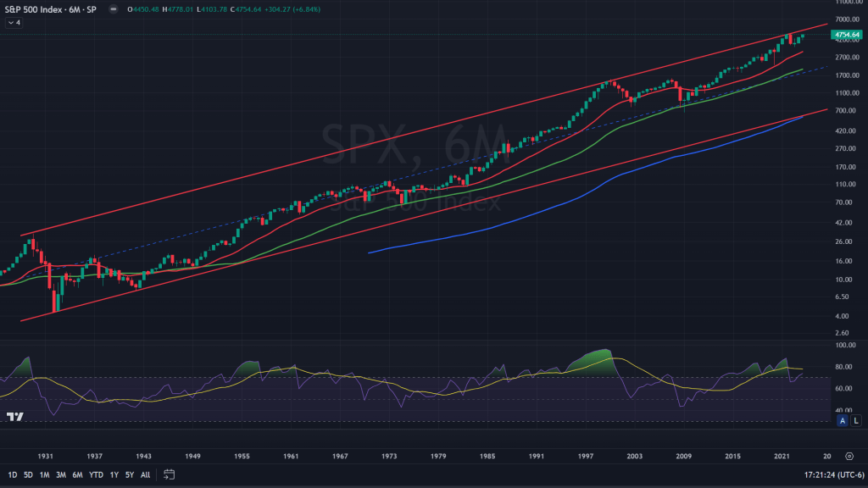Expand the collapsed indicators legend showing 4
868x488 pixels.
click(14, 23)
